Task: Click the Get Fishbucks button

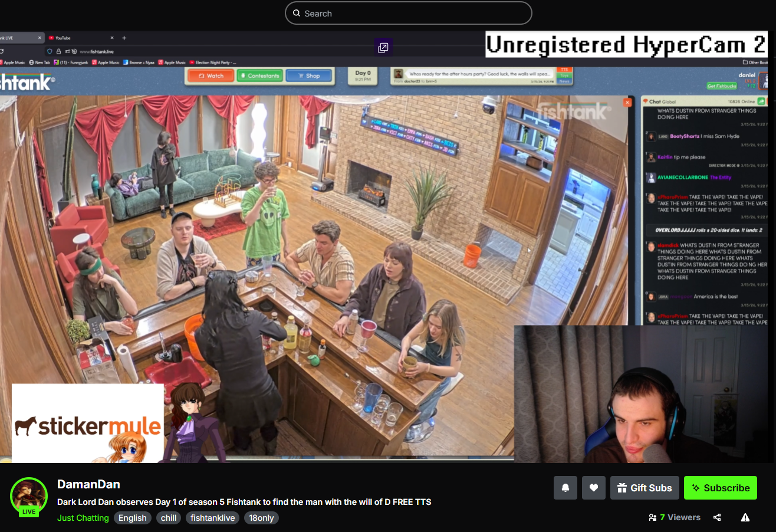Action: pos(722,86)
